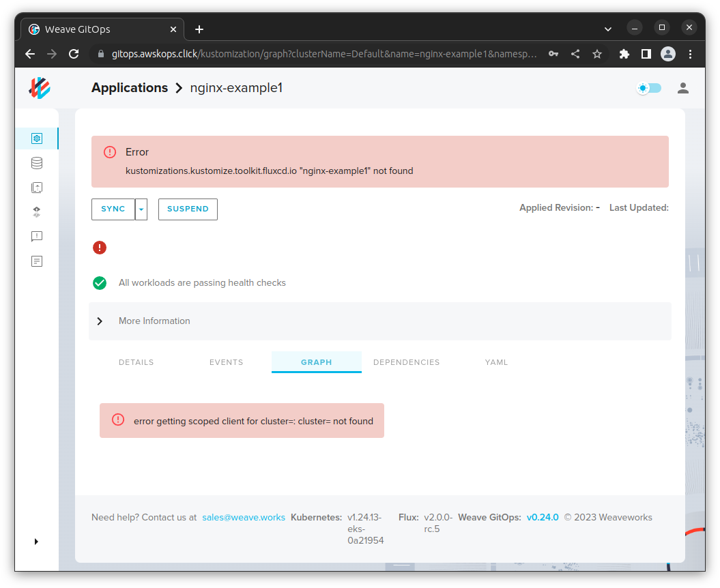
Task: Click the sales@weave.works email link
Action: coord(244,517)
